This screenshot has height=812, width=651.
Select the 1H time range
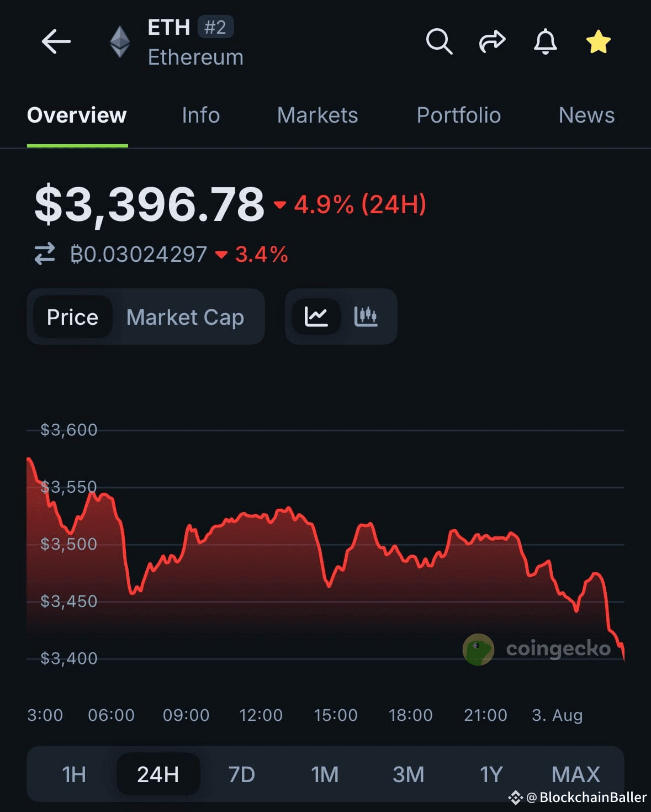pos(73,774)
